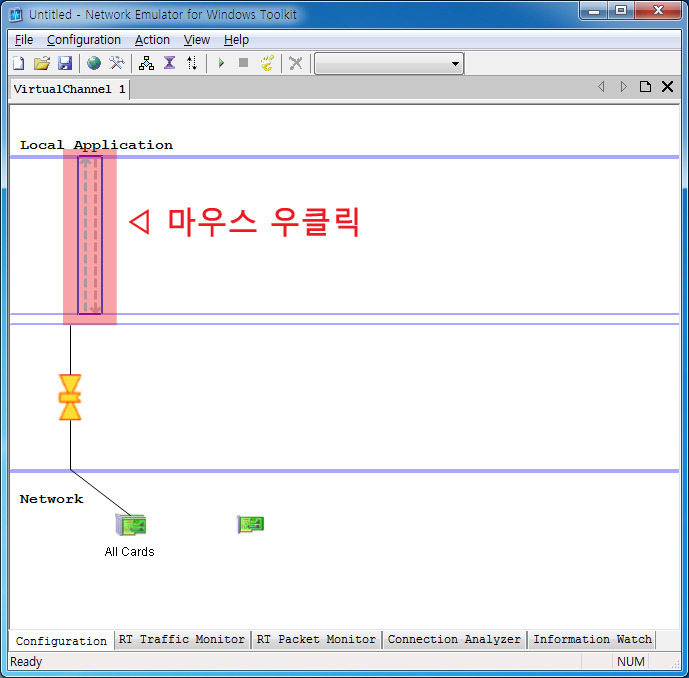Switch to the Configuration bottom tab
This screenshot has height=678, width=689.
[61, 641]
